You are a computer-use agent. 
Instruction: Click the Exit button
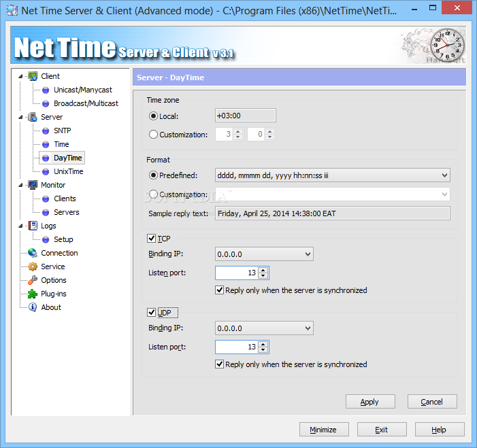point(382,430)
